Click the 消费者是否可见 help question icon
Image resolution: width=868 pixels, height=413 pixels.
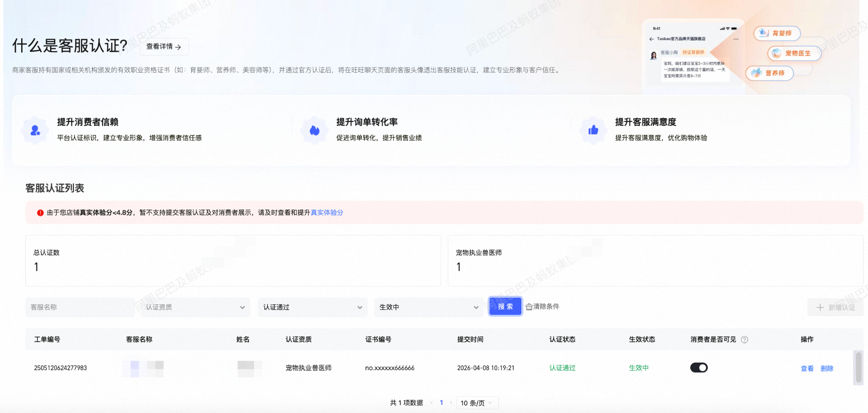tap(744, 340)
